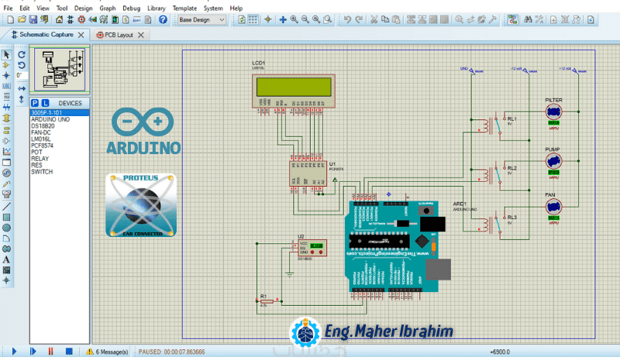Click the X-Mirror horizontal flip icon
This screenshot has width=620, height=364.
[x=22, y=88]
